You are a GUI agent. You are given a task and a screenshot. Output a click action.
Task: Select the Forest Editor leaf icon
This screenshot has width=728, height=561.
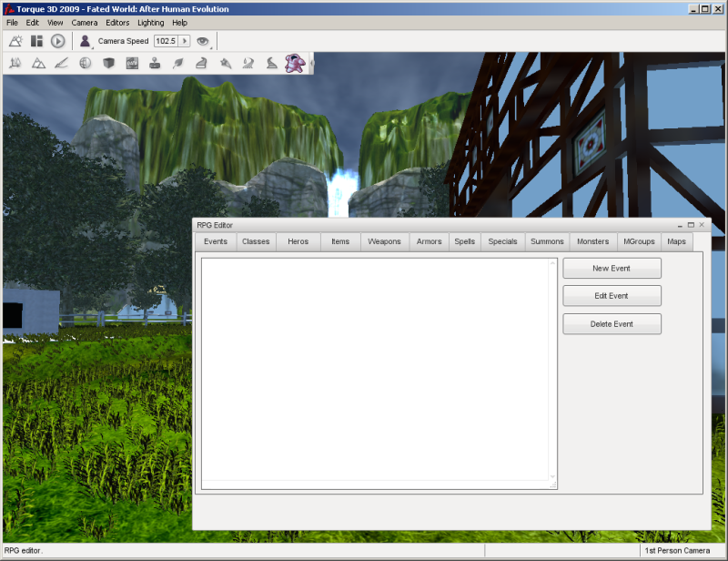pos(178,64)
